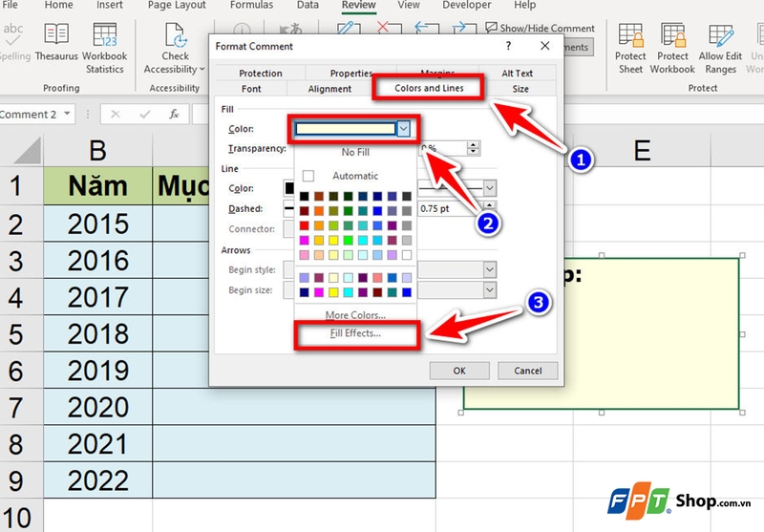Viewport: 764px width, 532px height.
Task: Switch to the Alignment tab in dialog
Action: pos(329,89)
